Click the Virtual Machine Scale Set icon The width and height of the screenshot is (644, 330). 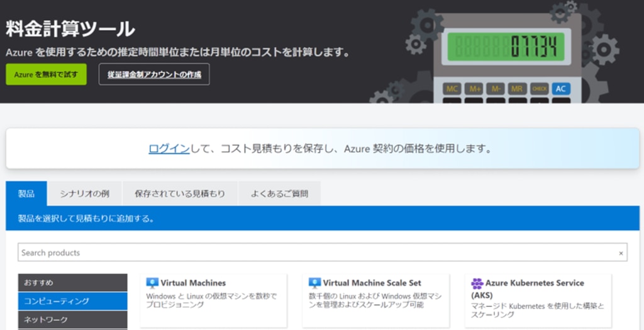pos(314,283)
